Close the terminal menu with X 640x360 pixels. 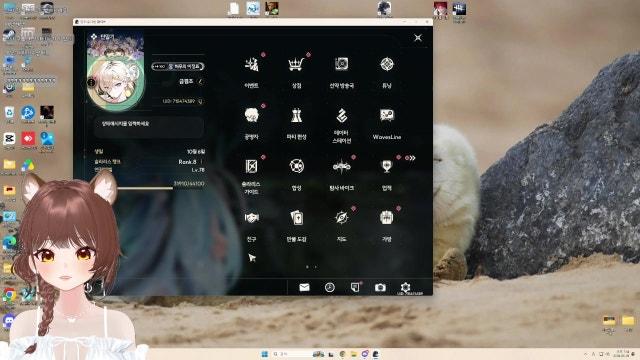point(418,38)
